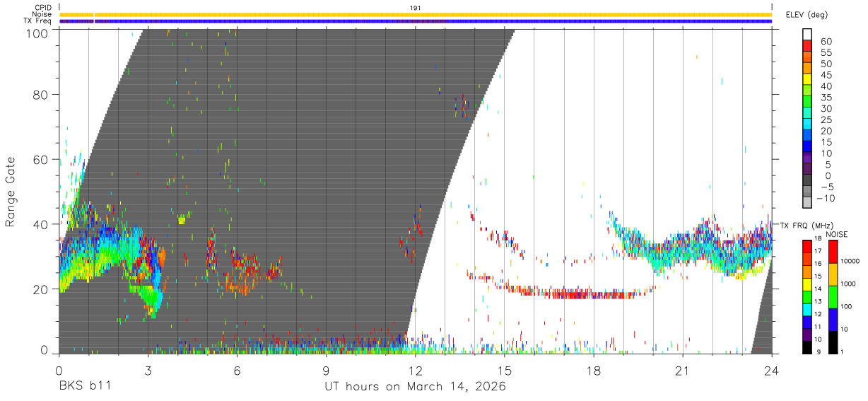Select the CPID value 191

pyautogui.click(x=415, y=8)
